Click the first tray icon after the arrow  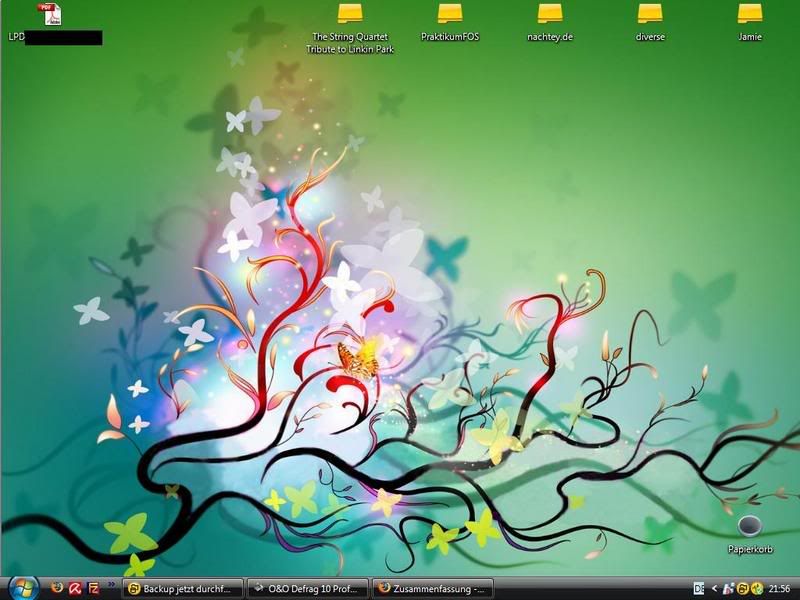pos(728,588)
